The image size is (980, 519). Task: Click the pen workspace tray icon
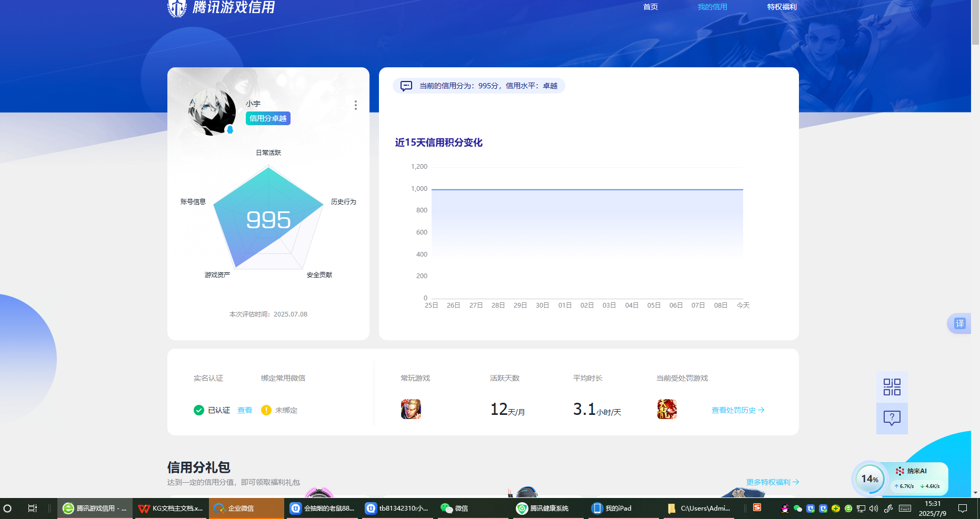point(888,508)
